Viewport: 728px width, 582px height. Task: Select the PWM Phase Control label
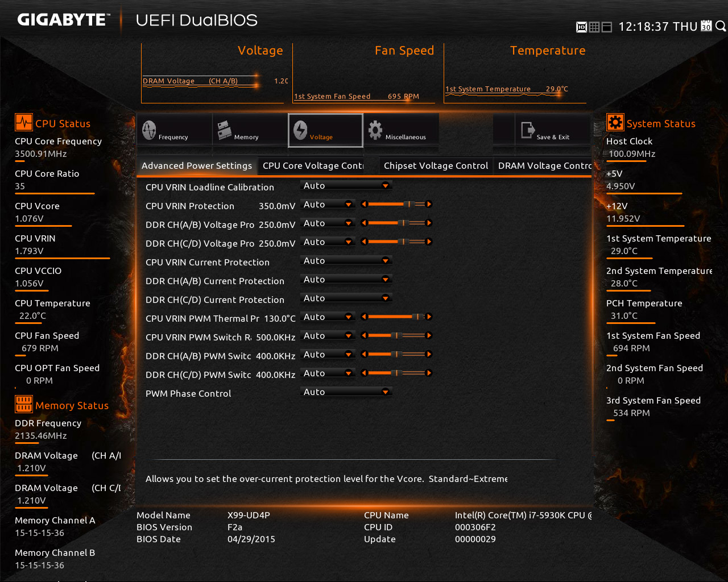pyautogui.click(x=188, y=393)
